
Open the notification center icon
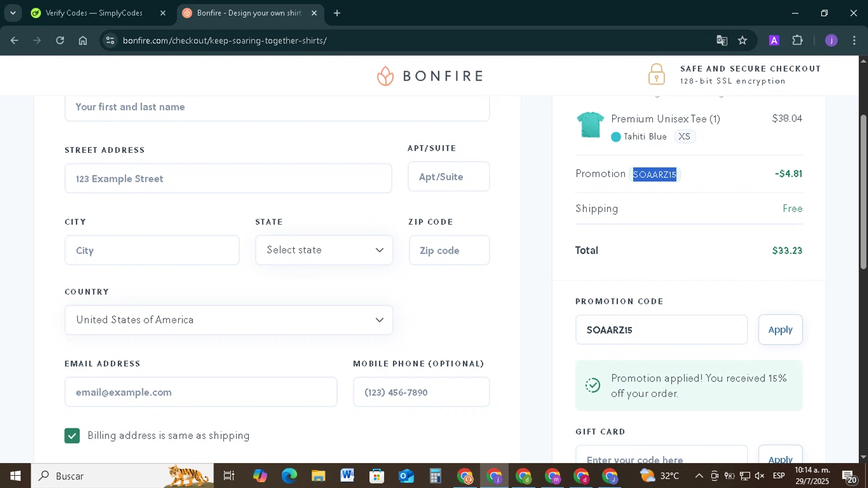tap(849, 477)
